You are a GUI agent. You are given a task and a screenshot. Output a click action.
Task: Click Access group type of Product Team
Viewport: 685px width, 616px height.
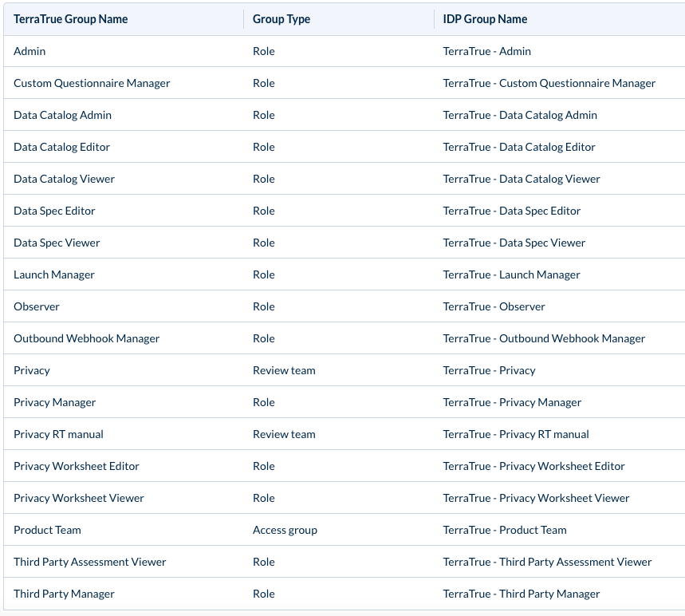285,530
